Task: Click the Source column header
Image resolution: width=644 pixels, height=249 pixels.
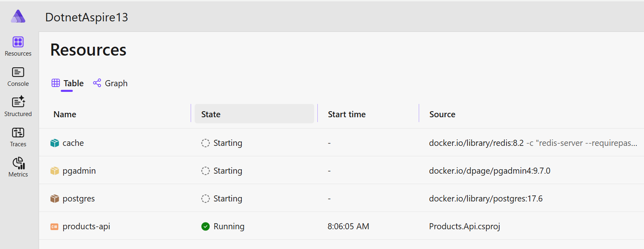Action: (442, 114)
